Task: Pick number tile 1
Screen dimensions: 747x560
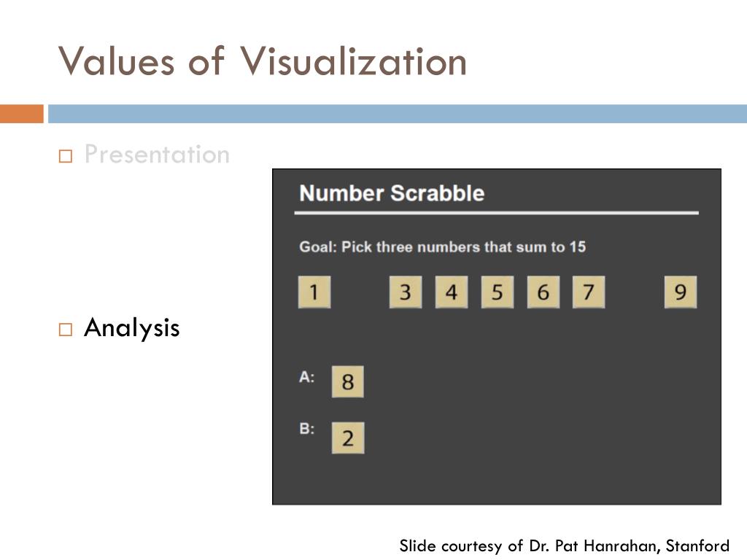Action: coord(314,292)
